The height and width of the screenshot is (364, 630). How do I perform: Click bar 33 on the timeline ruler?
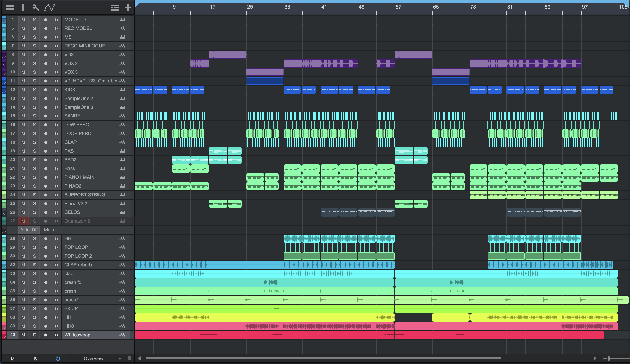point(287,7)
